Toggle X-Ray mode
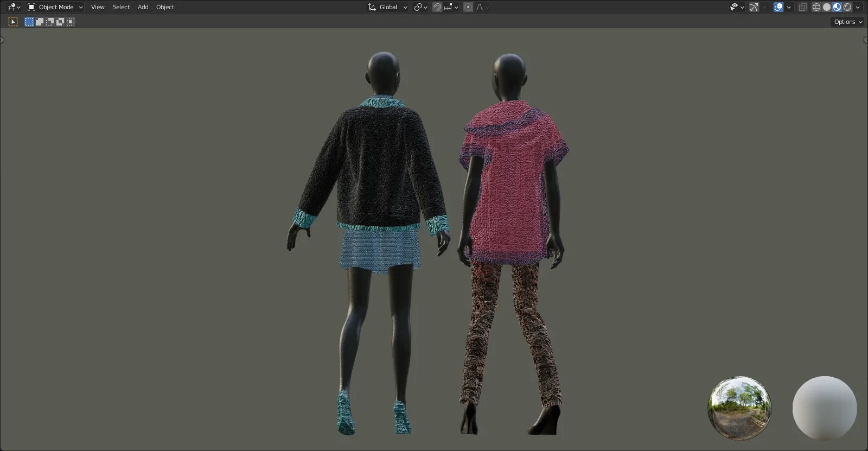 [803, 7]
